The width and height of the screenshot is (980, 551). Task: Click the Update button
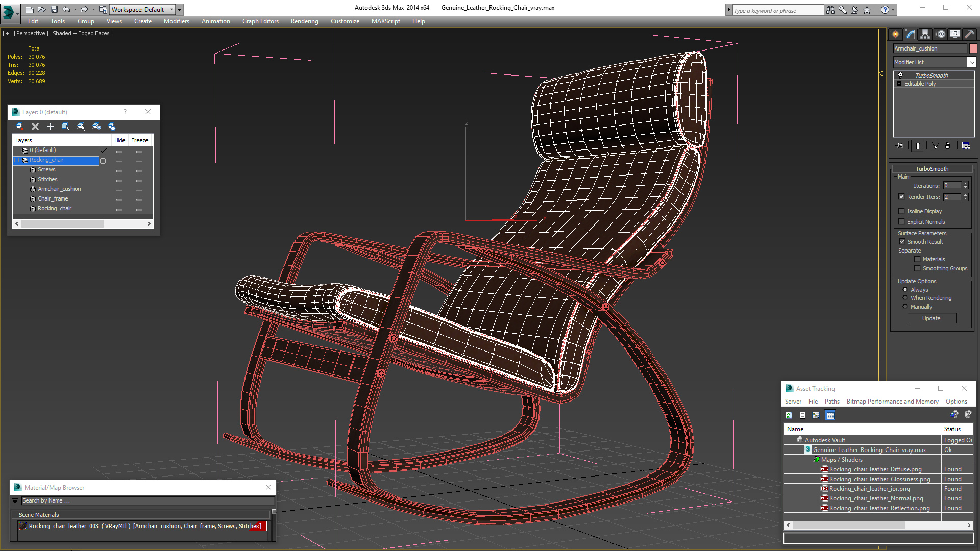click(932, 318)
